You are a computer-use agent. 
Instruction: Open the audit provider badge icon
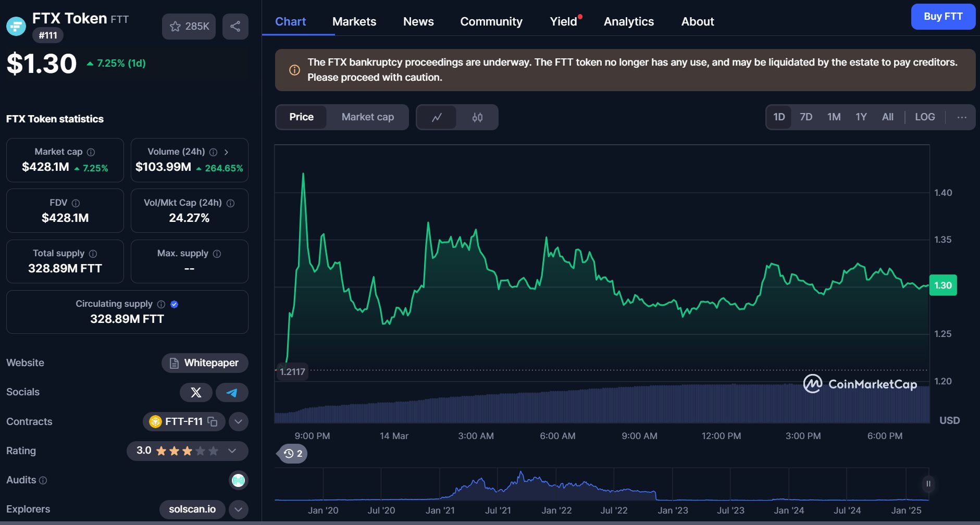pos(238,480)
